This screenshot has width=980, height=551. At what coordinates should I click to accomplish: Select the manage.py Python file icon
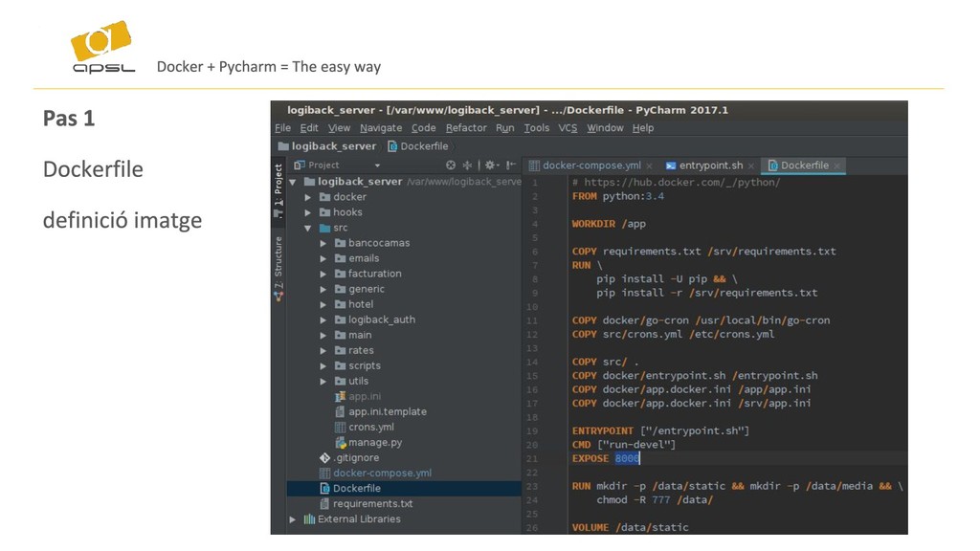[341, 442]
